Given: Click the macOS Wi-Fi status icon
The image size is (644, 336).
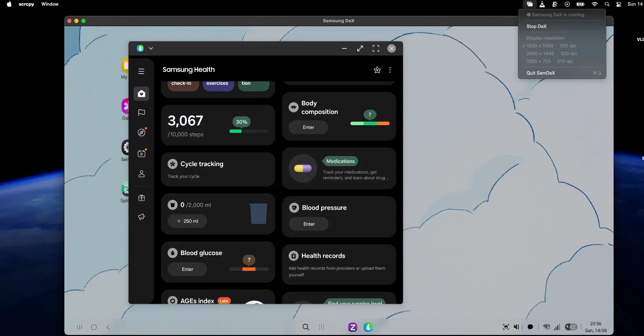Looking at the screenshot, I should (594, 4).
